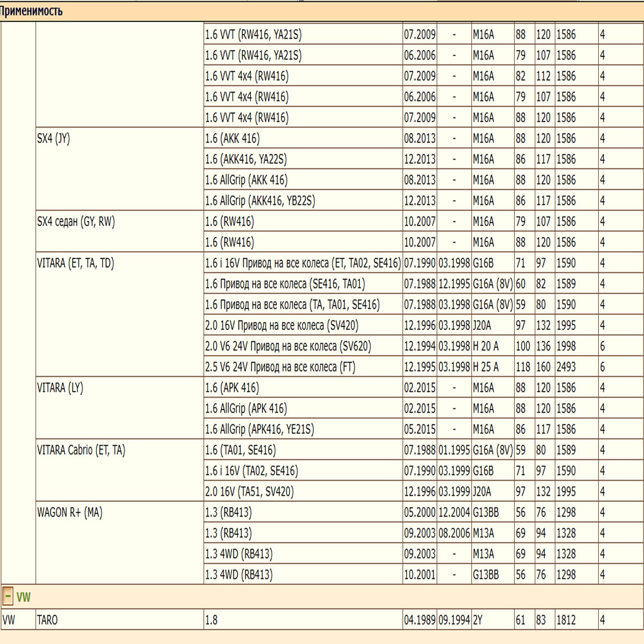This screenshot has height=644, width=644.
Task: Select the SX4 (JY) model cell
Action: pyautogui.click(x=54, y=138)
